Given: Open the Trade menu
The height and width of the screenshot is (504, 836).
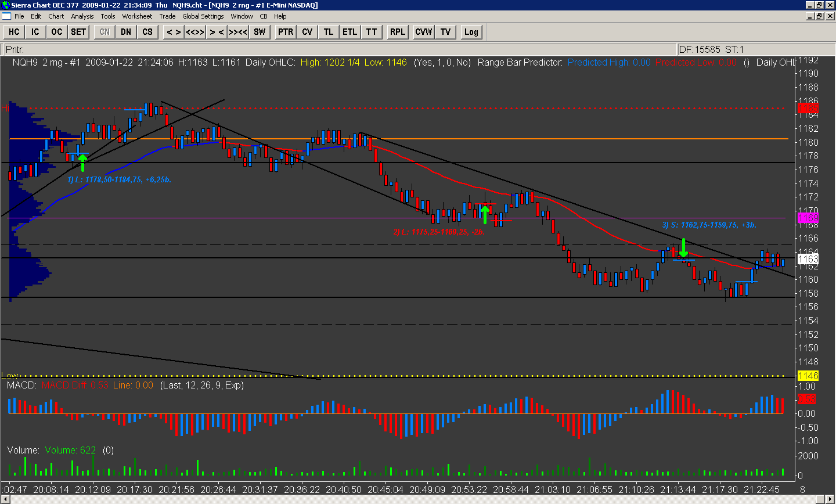Looking at the screenshot, I should tap(167, 16).
